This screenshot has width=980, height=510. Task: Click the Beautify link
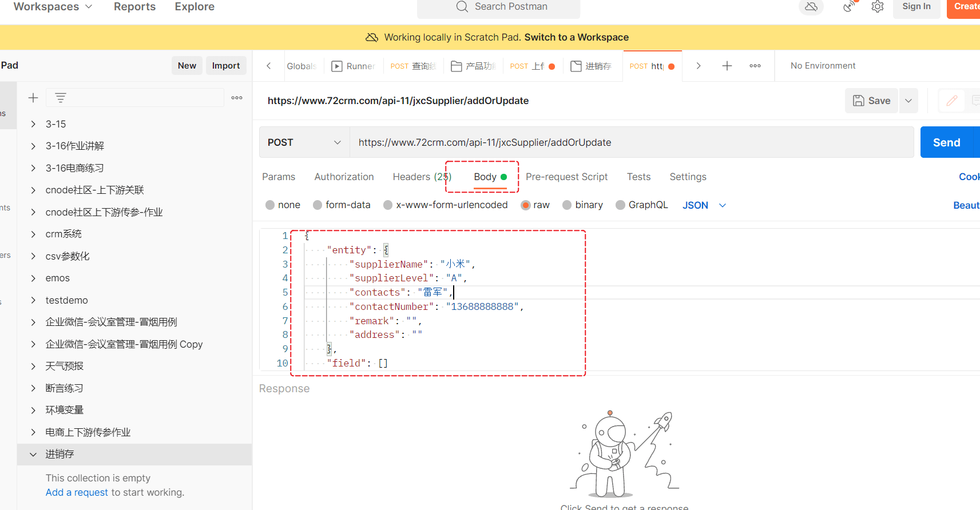pyautogui.click(x=966, y=205)
